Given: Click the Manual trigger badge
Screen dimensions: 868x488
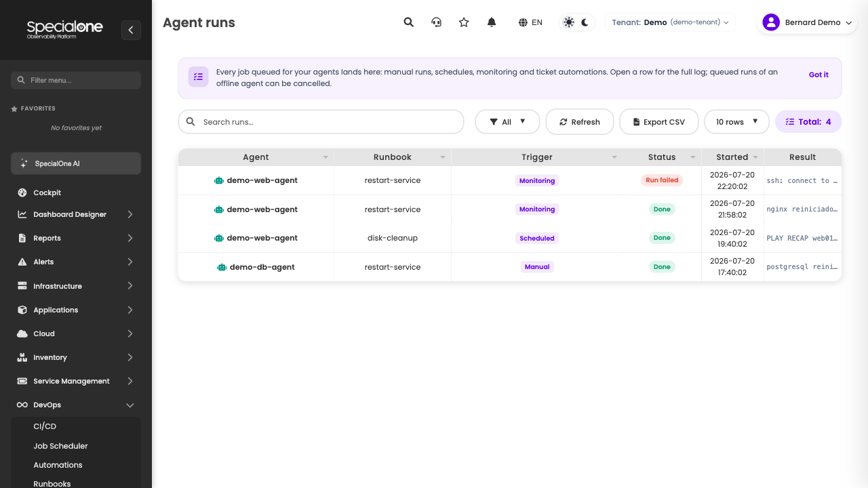Looking at the screenshot, I should 537,267.
